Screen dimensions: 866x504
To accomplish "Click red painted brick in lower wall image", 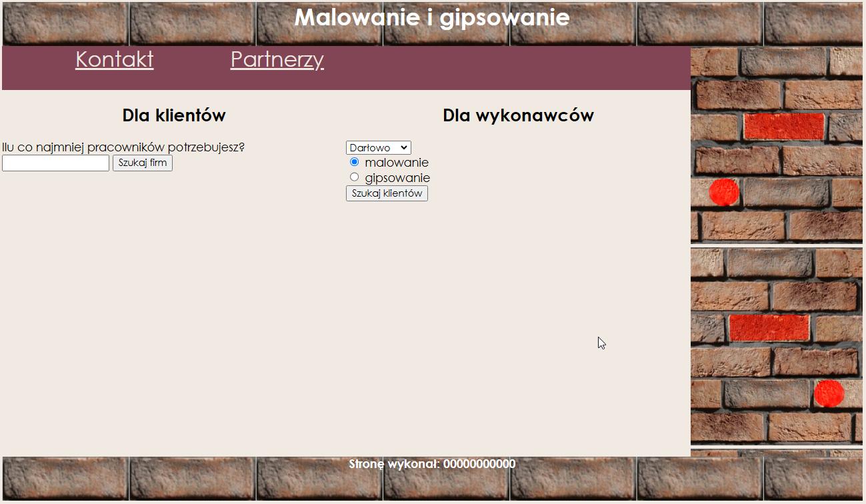I will (x=769, y=327).
